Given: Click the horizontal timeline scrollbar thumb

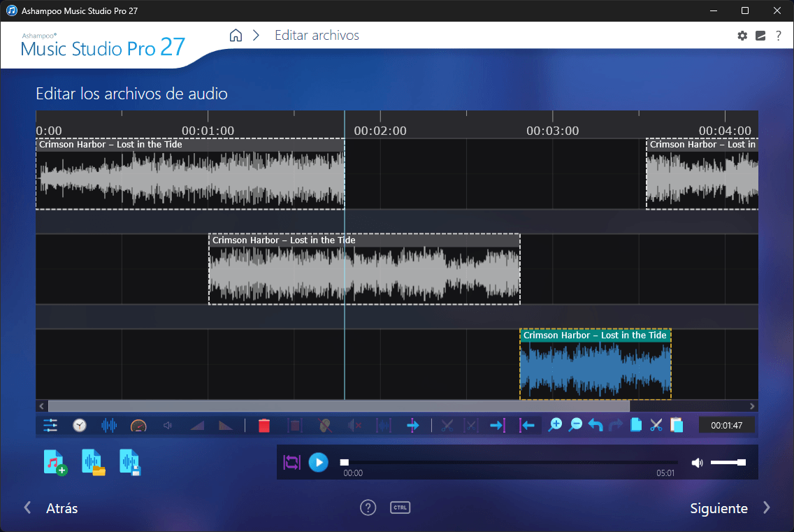Looking at the screenshot, I should coord(339,406).
